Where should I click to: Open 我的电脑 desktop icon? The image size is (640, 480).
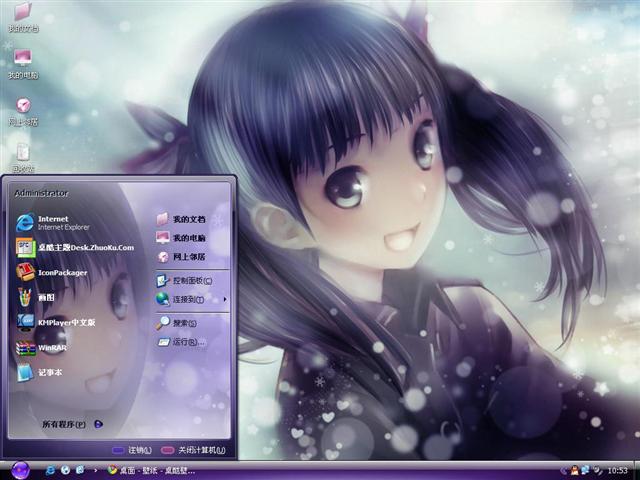coord(22,63)
